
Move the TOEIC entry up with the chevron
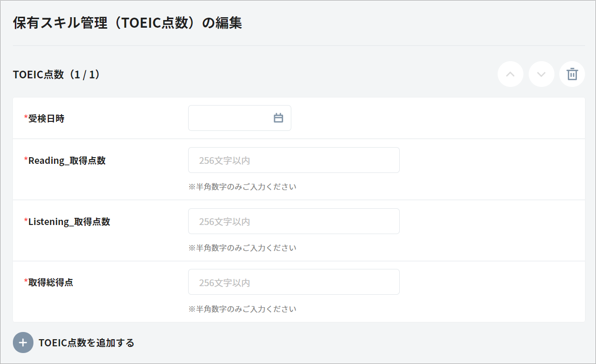pos(511,74)
